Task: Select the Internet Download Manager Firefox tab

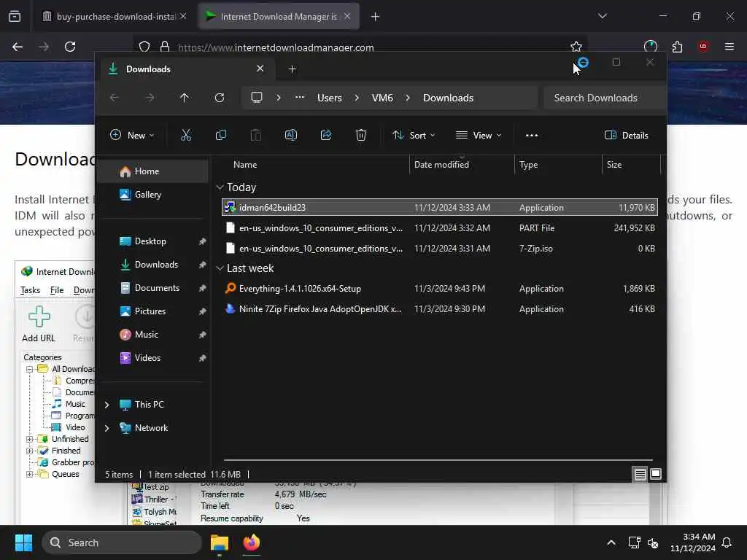Action: coord(279,17)
